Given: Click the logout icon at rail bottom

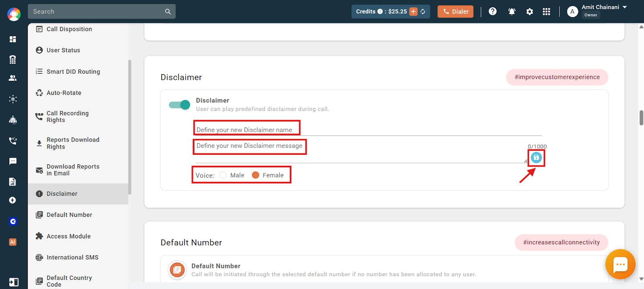Looking at the screenshot, I should [14, 282].
